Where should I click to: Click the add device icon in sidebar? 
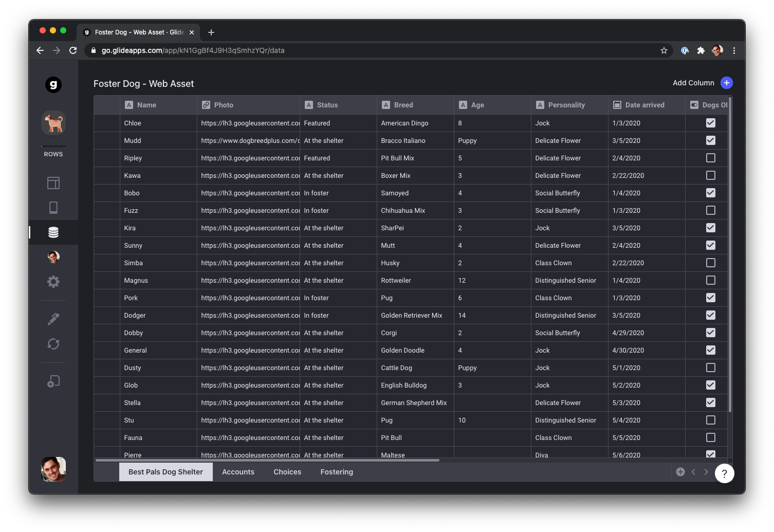pos(53,381)
